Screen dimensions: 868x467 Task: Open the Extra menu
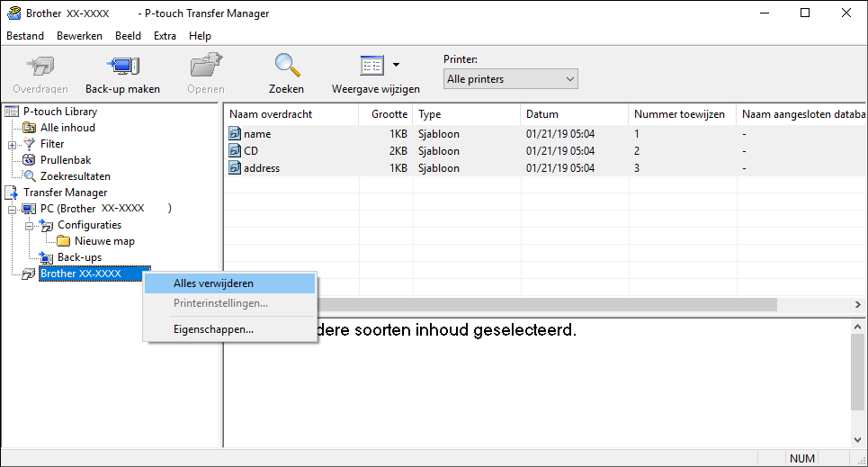(x=165, y=36)
